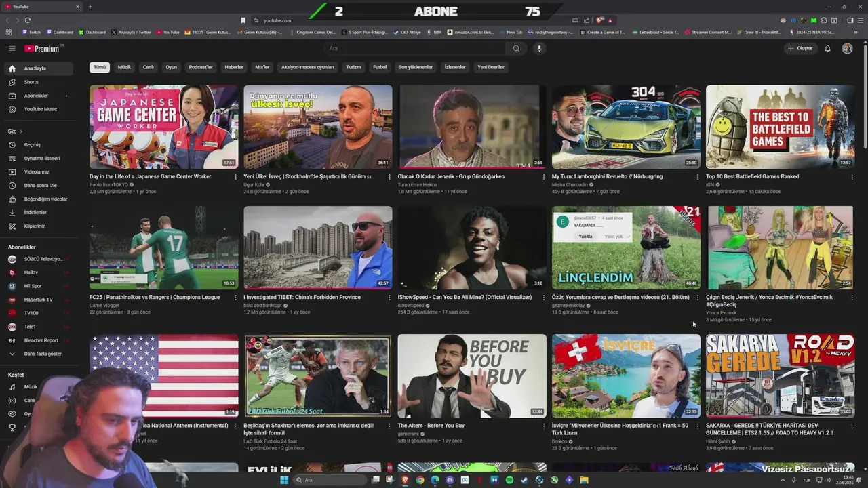Open more options for Top 10 Battlefield video
This screenshot has width=868, height=488.
point(852,177)
